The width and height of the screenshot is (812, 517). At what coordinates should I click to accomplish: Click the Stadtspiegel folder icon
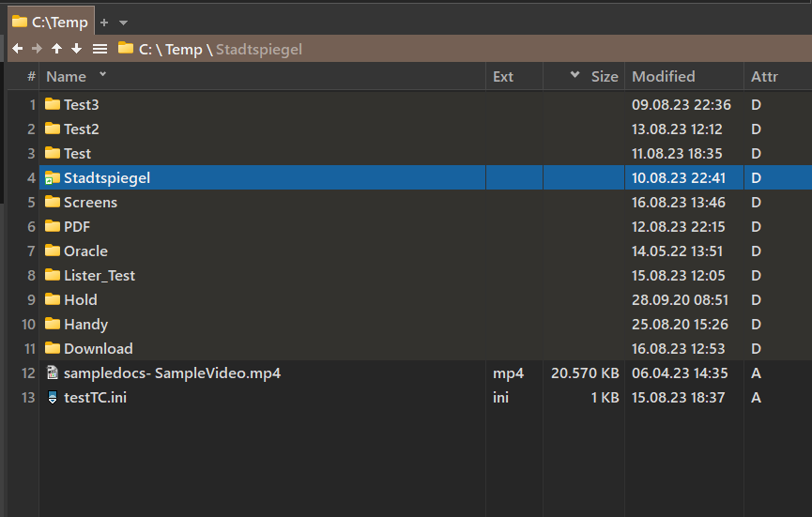click(53, 177)
